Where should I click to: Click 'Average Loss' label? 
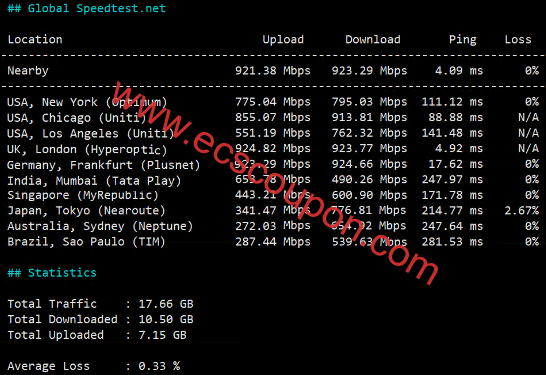(48, 366)
